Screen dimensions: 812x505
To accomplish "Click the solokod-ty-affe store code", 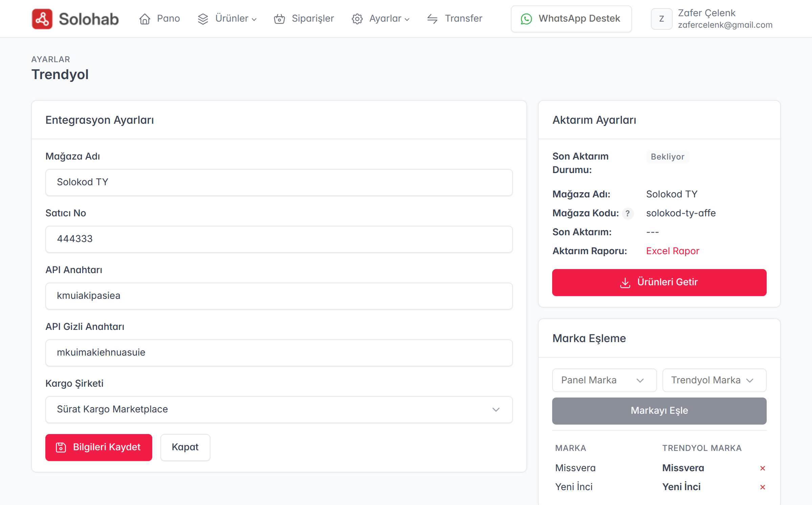I will (681, 213).
